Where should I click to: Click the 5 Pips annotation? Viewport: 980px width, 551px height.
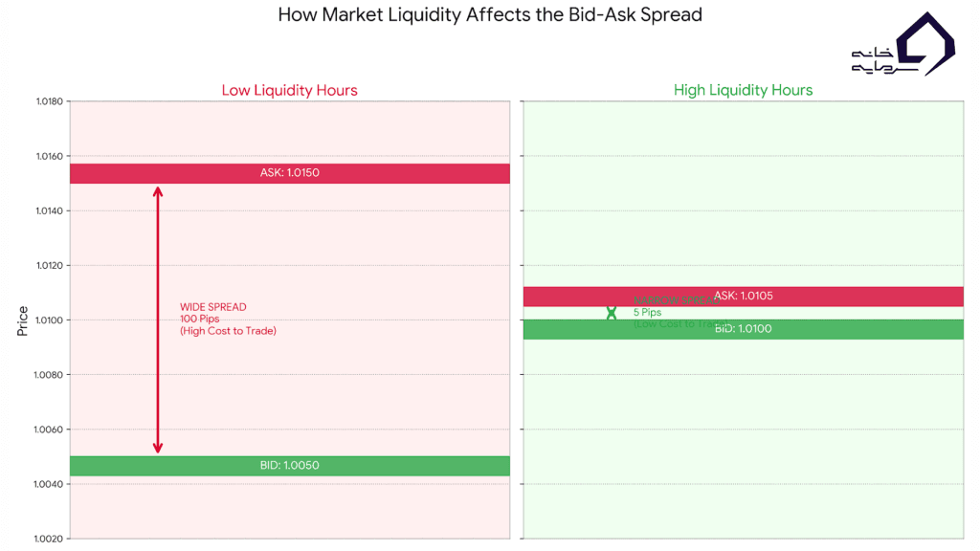tap(647, 313)
